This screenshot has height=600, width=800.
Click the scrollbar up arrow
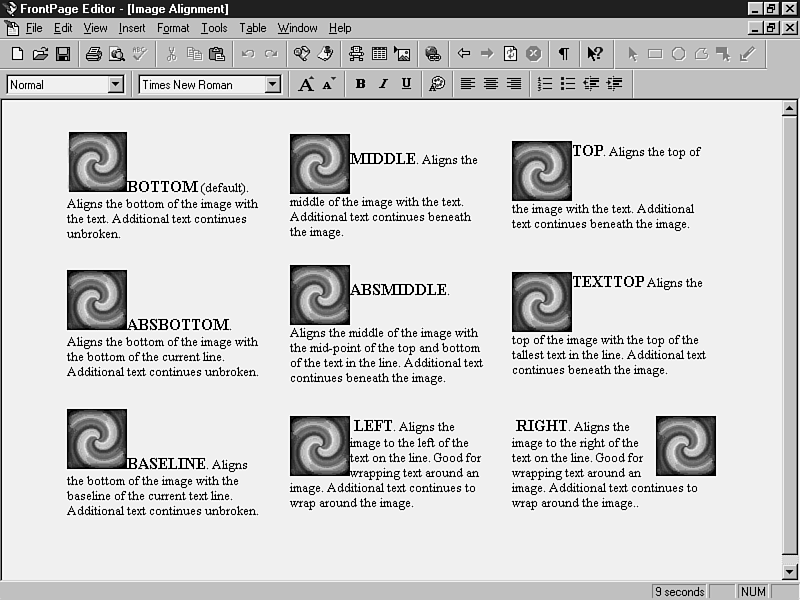(789, 108)
